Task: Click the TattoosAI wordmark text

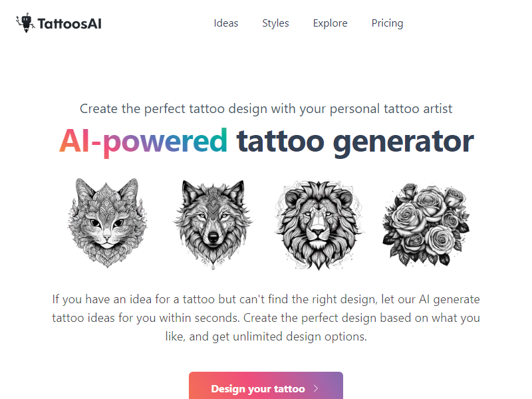Action: coord(70,24)
